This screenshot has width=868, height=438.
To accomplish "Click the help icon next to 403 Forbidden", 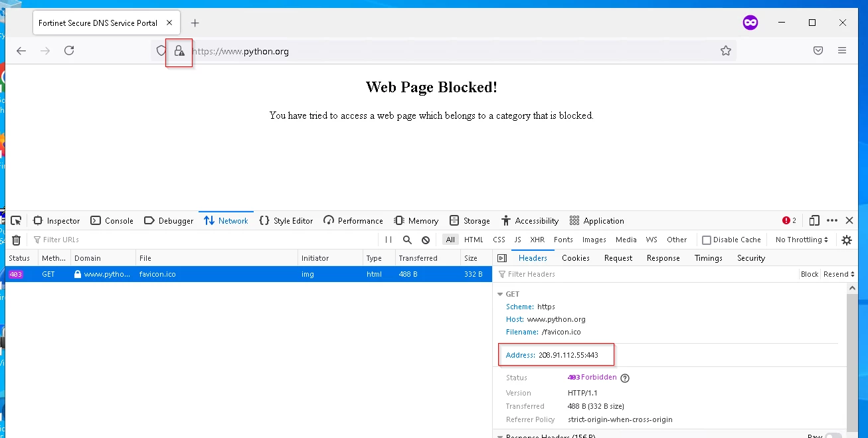I will click(x=624, y=378).
